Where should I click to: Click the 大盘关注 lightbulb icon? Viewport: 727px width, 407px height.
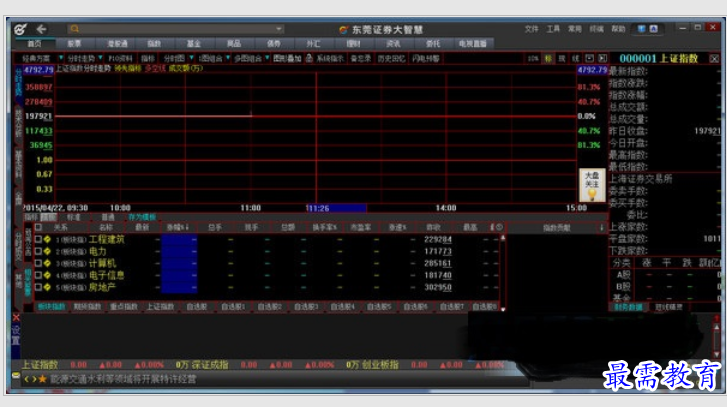tap(592, 185)
